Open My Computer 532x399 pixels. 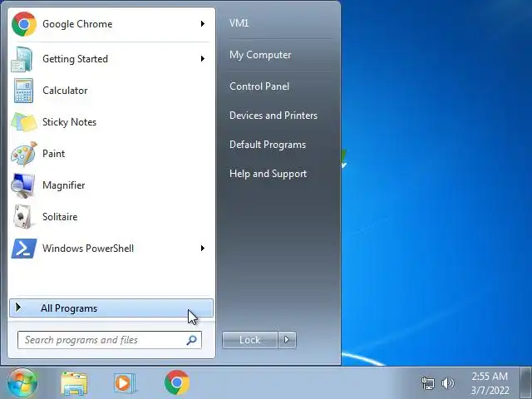pos(260,55)
